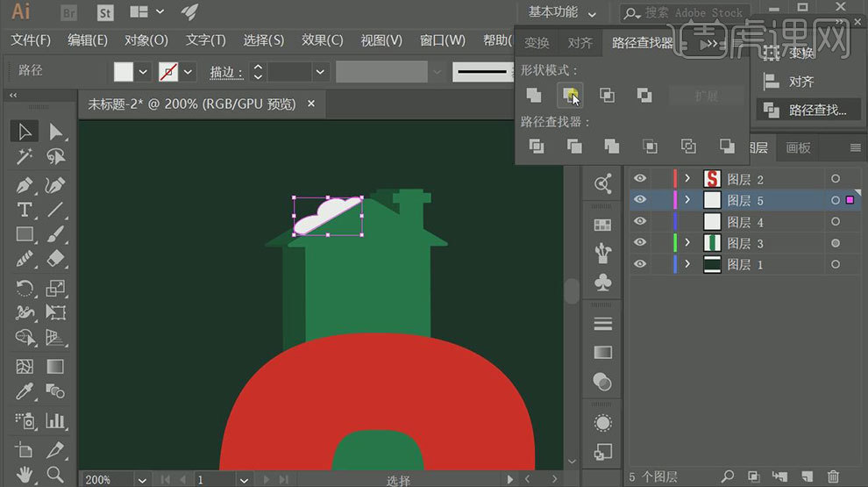Expand 图层 5 sublayers
This screenshot has height=487, width=868.
(x=687, y=200)
